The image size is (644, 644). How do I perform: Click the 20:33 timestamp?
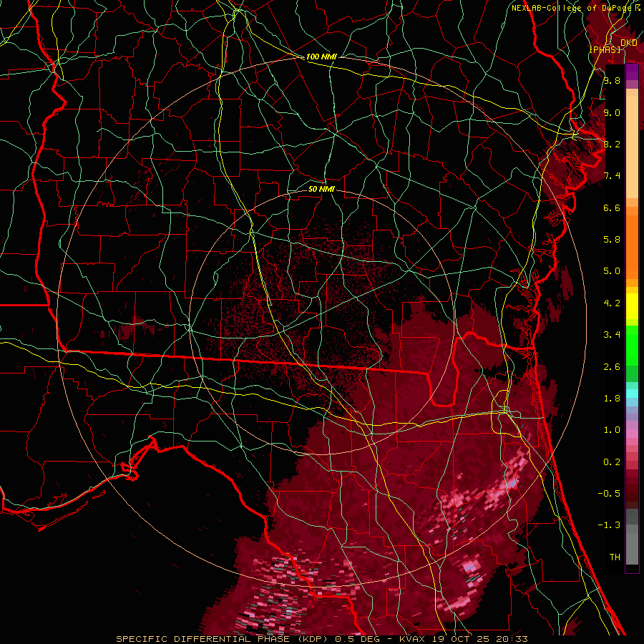(512, 639)
